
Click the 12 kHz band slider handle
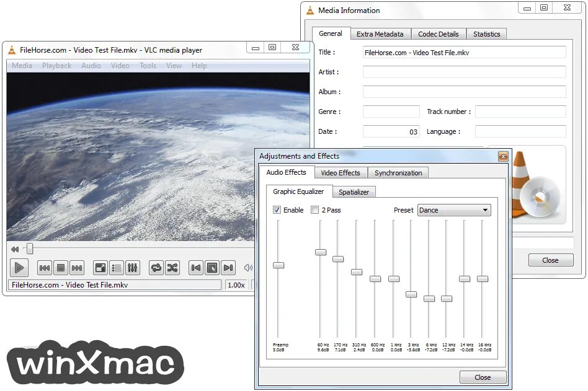[x=447, y=299]
